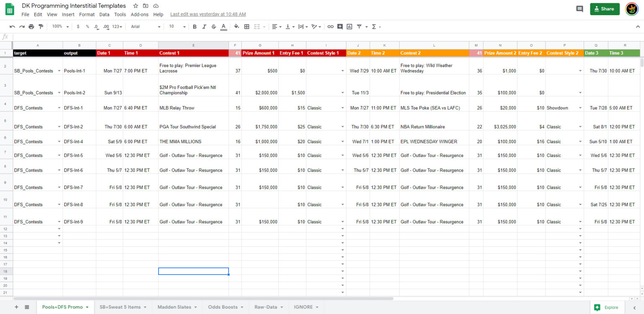Format as currency with dollar icon
The width and height of the screenshot is (644, 314).
[x=78, y=26]
